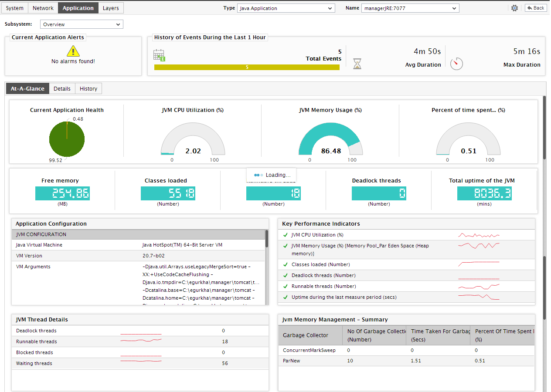The image size is (551, 392).
Task: Open the Name managerJRE:7077 dropdown
Action: click(x=410, y=8)
